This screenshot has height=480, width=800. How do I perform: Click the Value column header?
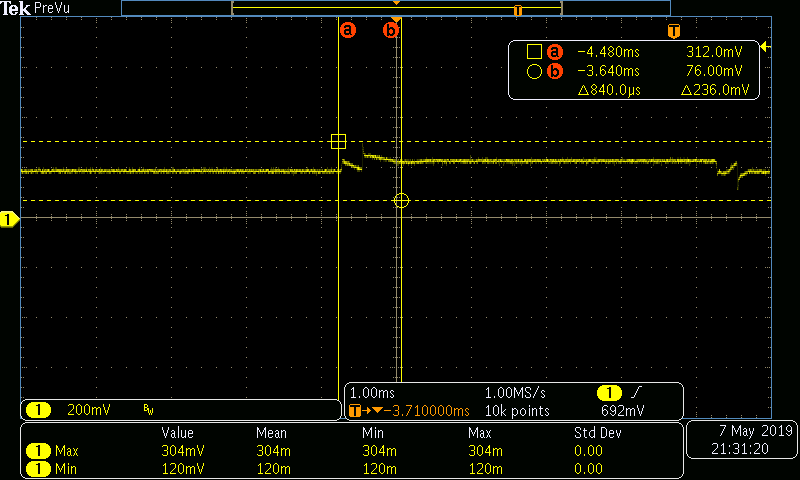(177, 433)
